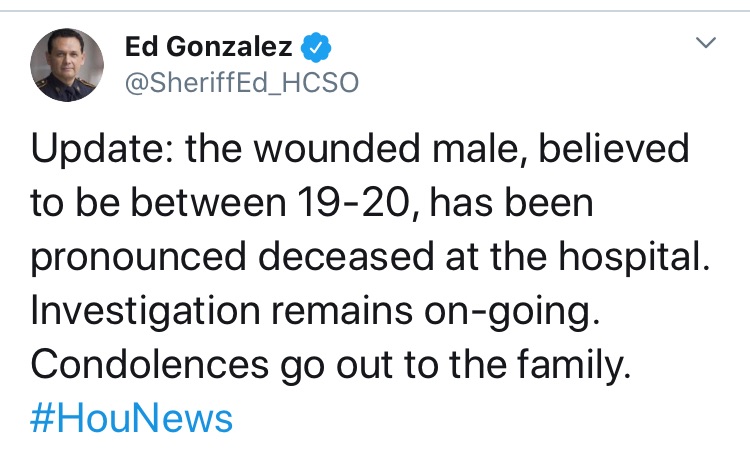Visit the @SheriffEd_HCSO handle
750x463 pixels.
[242, 83]
